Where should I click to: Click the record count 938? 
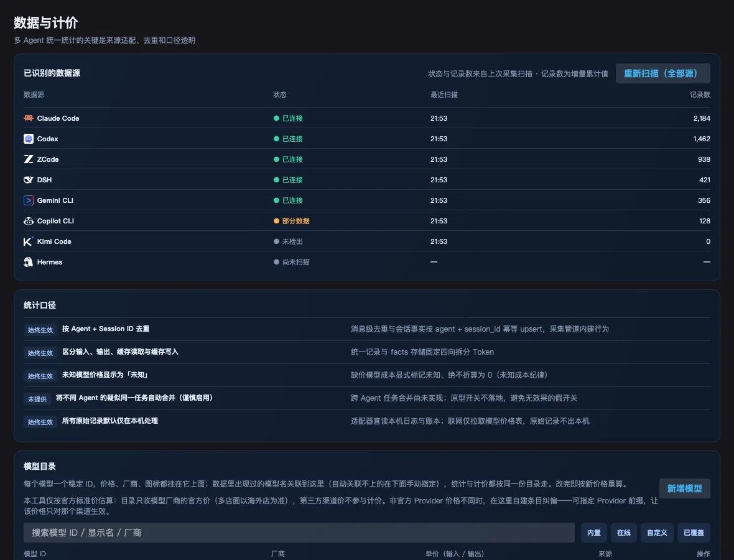coord(704,160)
